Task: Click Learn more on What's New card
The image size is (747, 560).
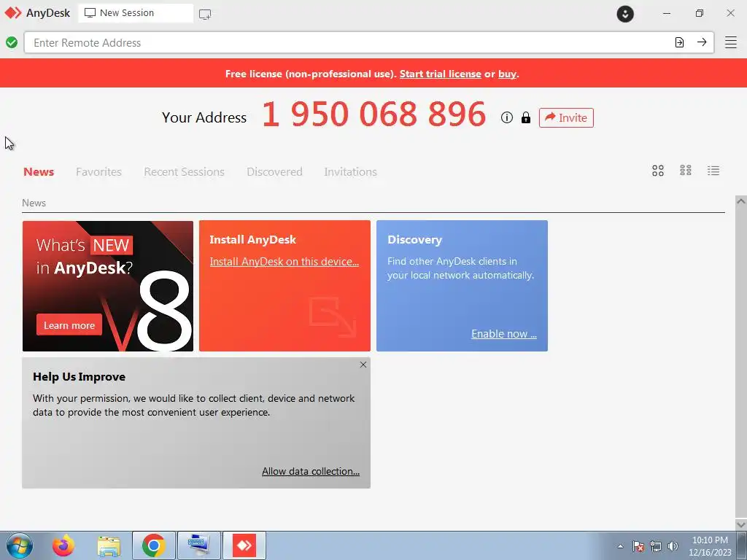Action: tap(69, 325)
